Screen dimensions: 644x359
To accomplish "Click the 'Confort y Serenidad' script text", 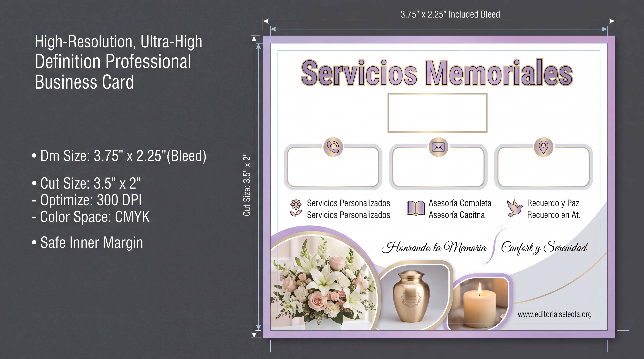I will [544, 248].
